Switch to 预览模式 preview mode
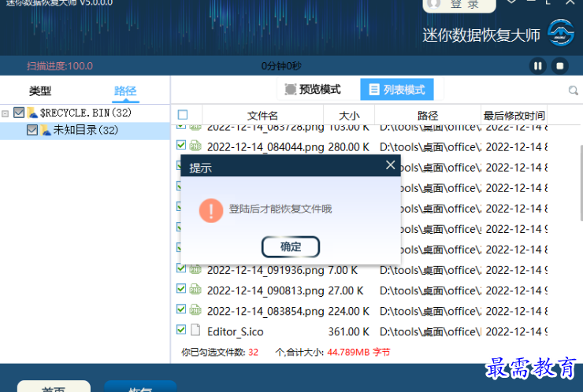The height and width of the screenshot is (392, 583). pyautogui.click(x=313, y=89)
